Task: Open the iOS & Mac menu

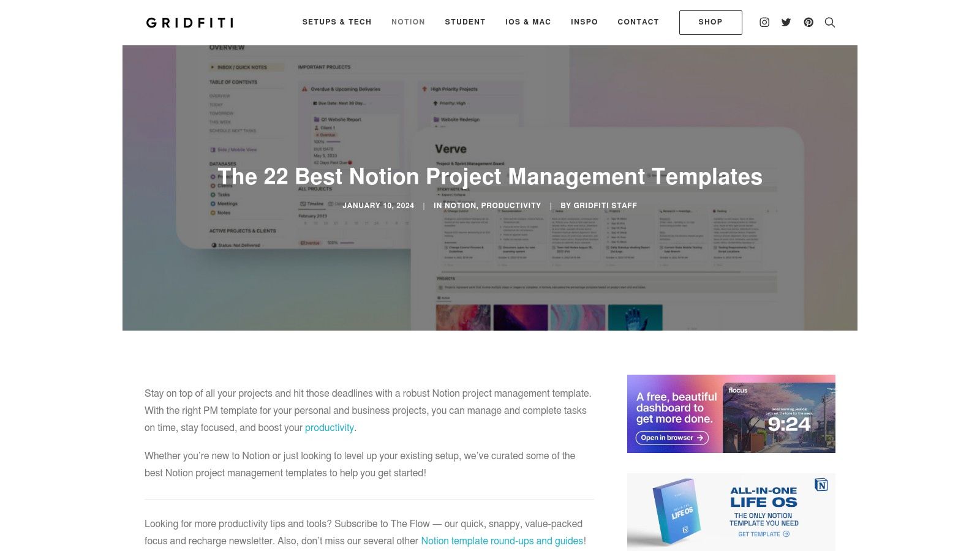Action: point(528,22)
